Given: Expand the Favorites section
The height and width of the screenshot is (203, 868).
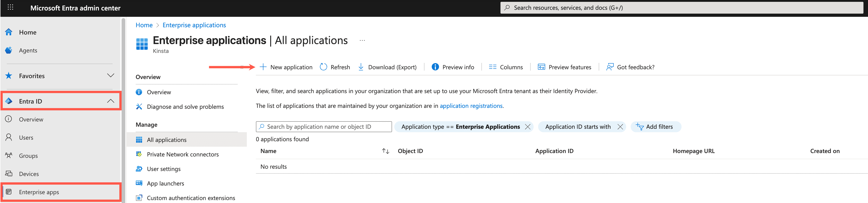Looking at the screenshot, I should tap(110, 76).
